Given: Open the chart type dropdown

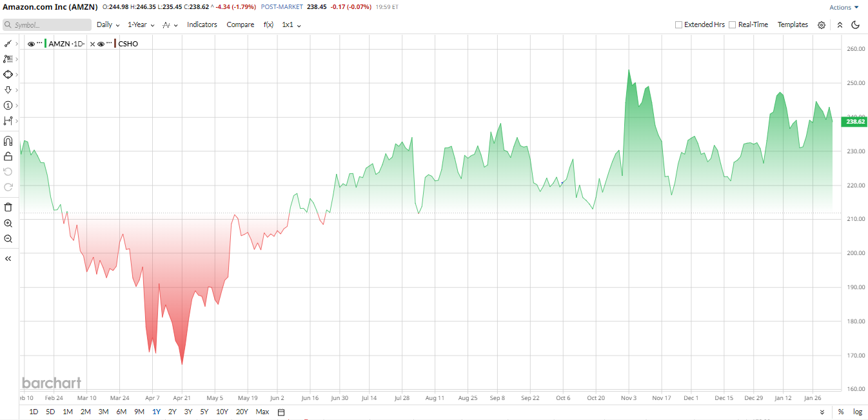Looking at the screenshot, I should pos(170,24).
